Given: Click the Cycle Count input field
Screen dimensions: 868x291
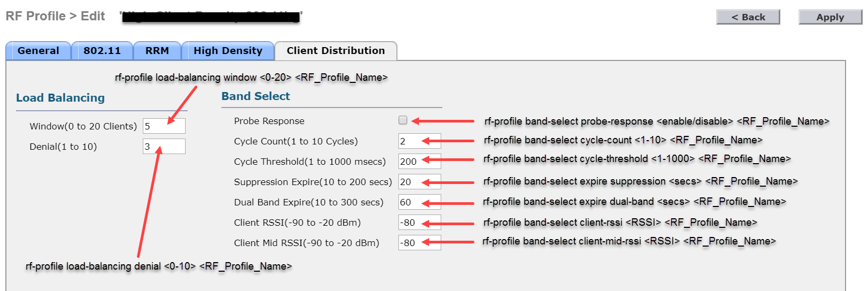Looking at the screenshot, I should tap(419, 141).
